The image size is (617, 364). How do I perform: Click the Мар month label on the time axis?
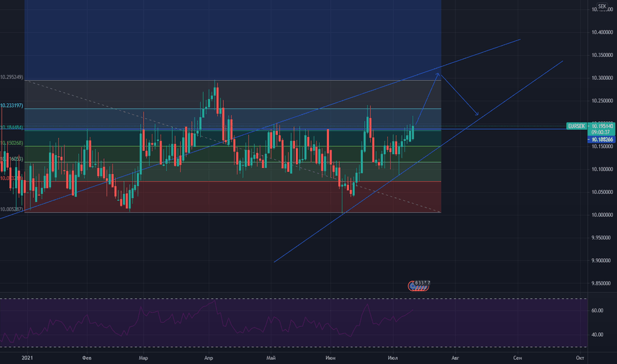click(143, 357)
